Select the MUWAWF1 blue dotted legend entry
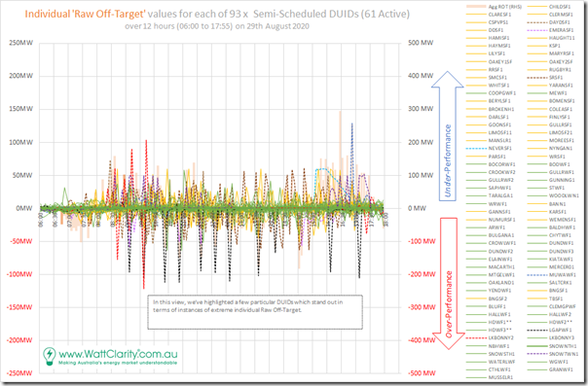588x386 pixels. [x=551, y=275]
